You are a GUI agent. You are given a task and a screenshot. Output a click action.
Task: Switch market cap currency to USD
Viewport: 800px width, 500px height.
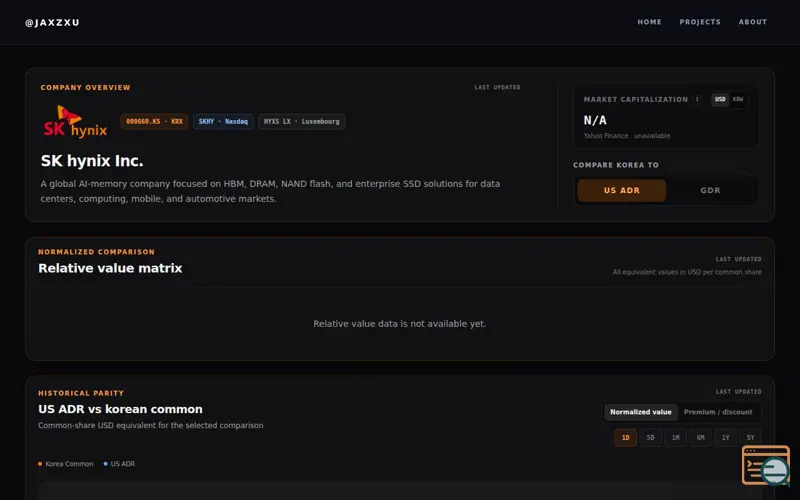[x=720, y=99]
